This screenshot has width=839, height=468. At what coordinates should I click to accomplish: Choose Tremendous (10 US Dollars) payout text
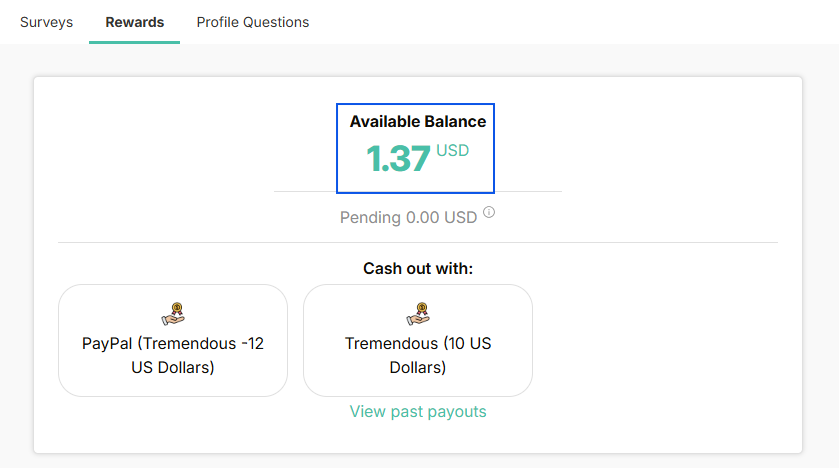click(418, 355)
